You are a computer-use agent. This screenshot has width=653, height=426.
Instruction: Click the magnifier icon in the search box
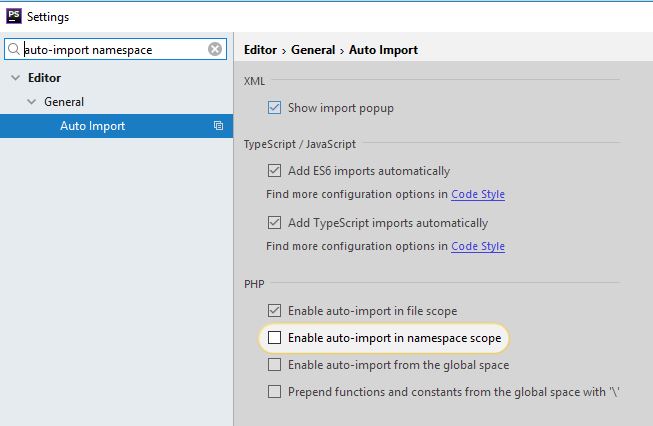[x=14, y=49]
